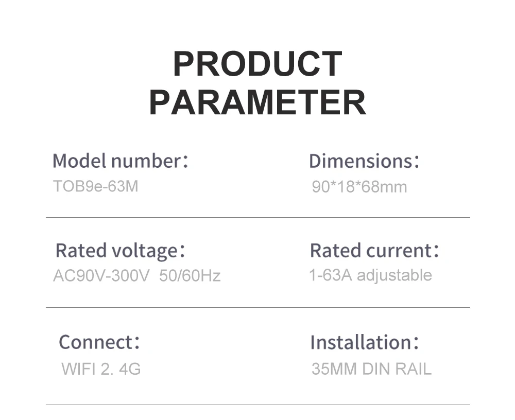Click the divider line below Model number row

(257, 218)
